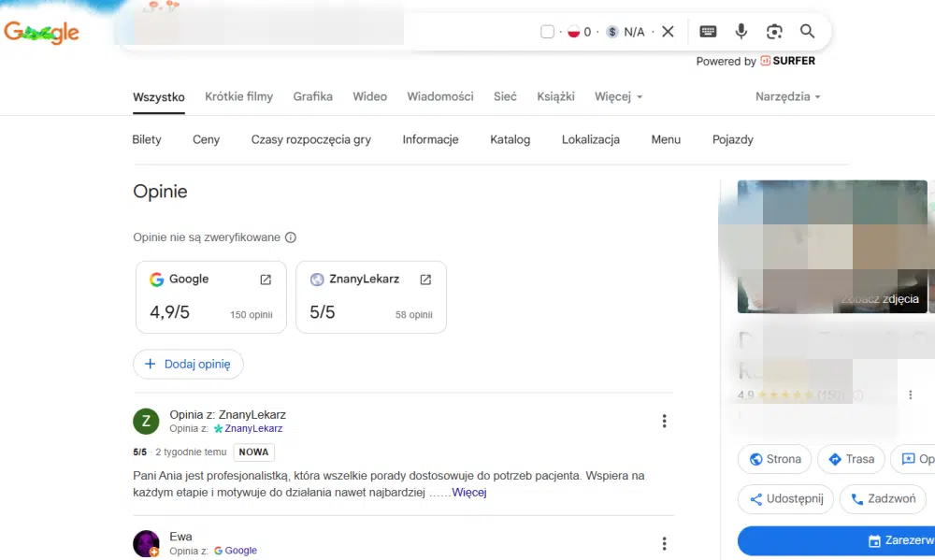935x560 pixels.
Task: Click the Polish flag indicator in the toolbar
Action: point(573,31)
